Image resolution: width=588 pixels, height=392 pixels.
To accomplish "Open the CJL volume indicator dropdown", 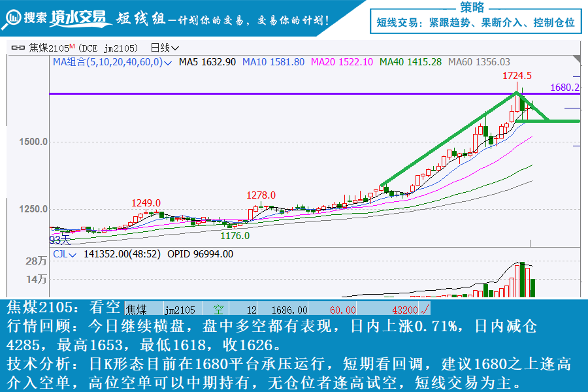I will (x=73, y=255).
